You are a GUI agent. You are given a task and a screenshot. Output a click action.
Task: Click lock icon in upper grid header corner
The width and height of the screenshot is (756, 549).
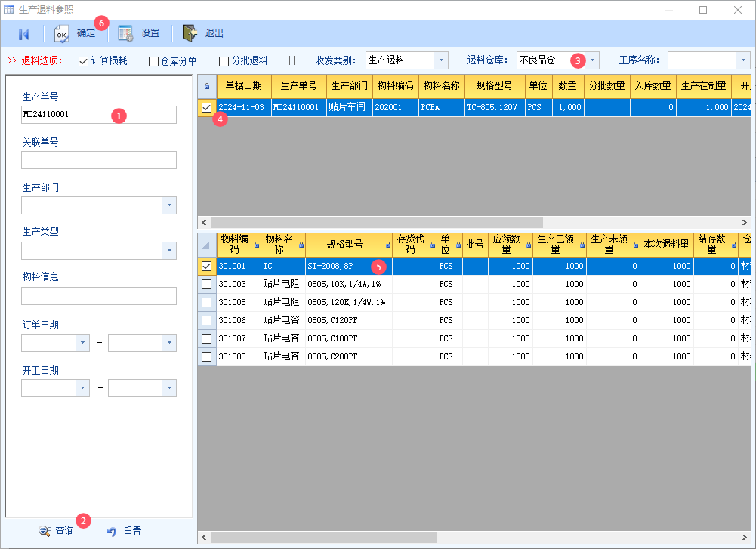click(x=207, y=86)
